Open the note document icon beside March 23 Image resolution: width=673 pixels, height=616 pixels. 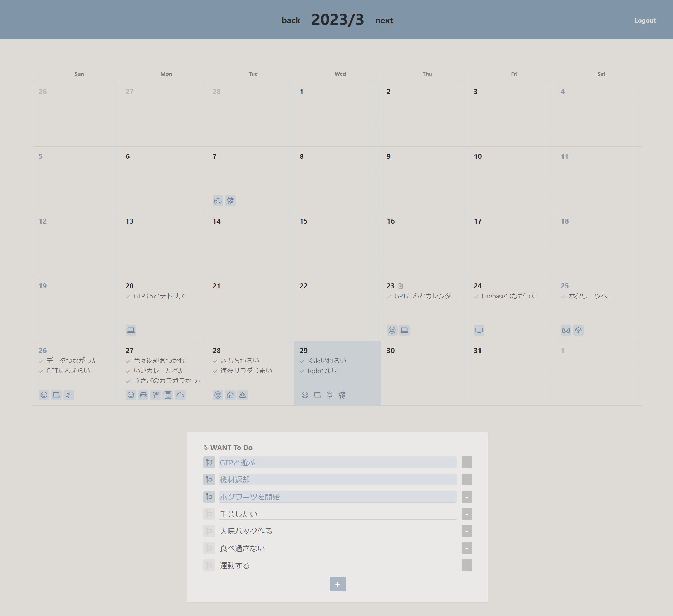pyautogui.click(x=401, y=286)
